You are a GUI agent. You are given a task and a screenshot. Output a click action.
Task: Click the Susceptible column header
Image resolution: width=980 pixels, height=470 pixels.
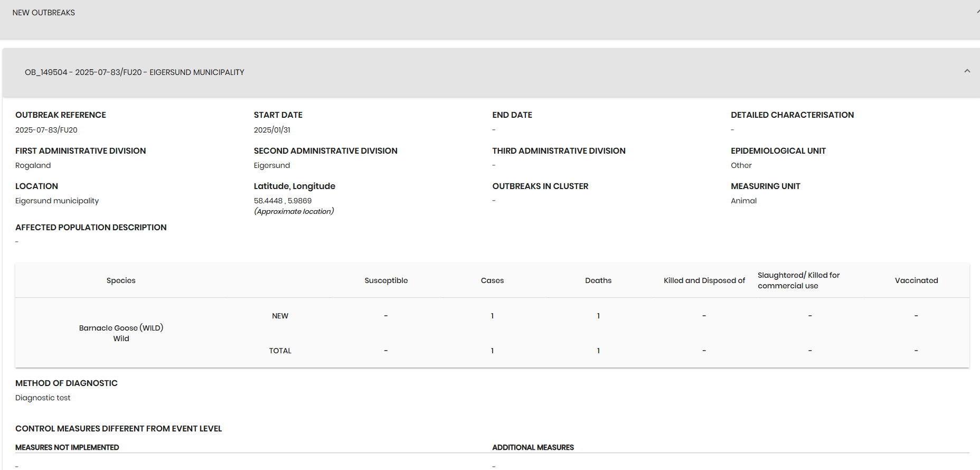386,280
